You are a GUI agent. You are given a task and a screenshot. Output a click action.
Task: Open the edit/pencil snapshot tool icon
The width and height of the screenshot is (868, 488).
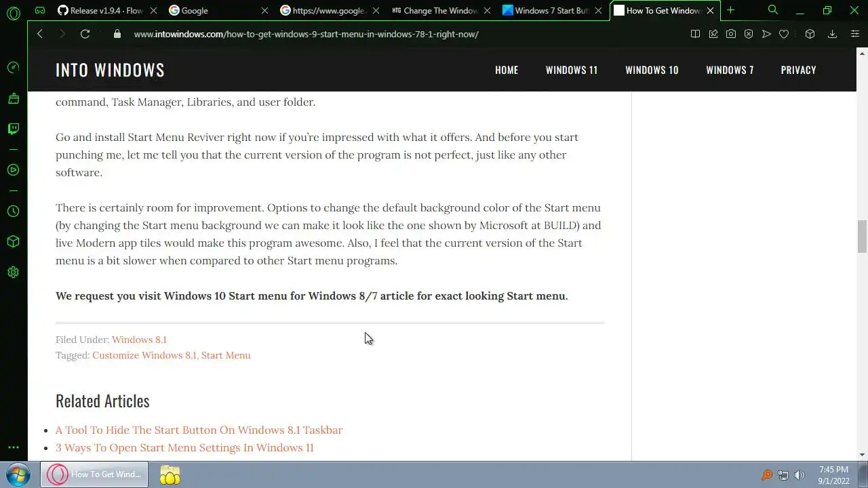click(x=713, y=34)
